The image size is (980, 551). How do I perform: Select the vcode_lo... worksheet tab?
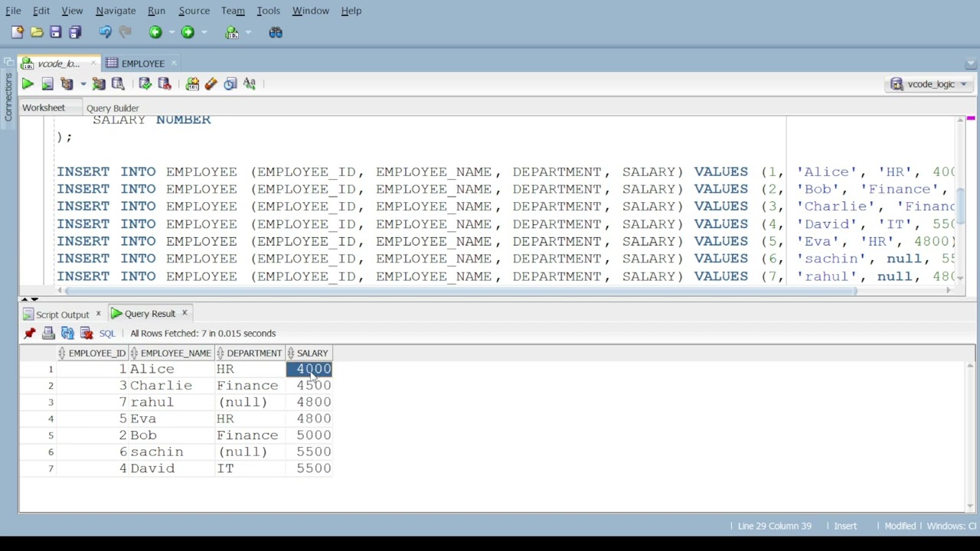58,64
